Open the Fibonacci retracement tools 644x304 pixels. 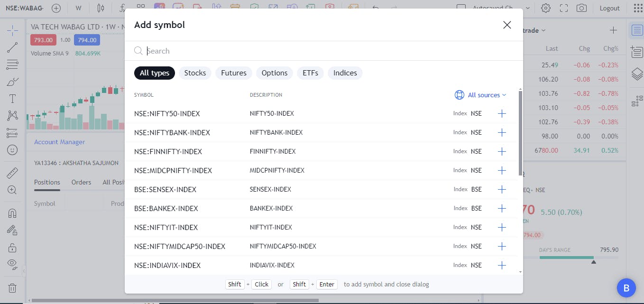pyautogui.click(x=12, y=64)
